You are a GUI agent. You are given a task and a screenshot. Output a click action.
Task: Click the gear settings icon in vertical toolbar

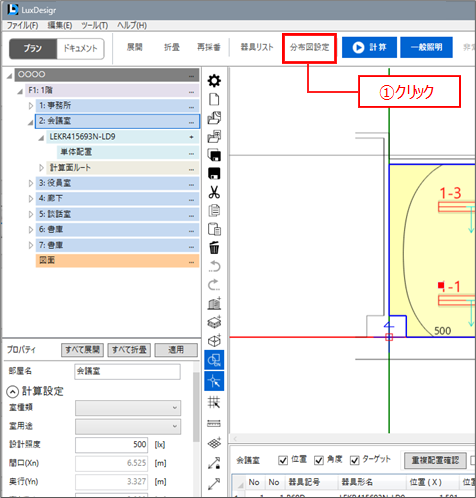214,81
